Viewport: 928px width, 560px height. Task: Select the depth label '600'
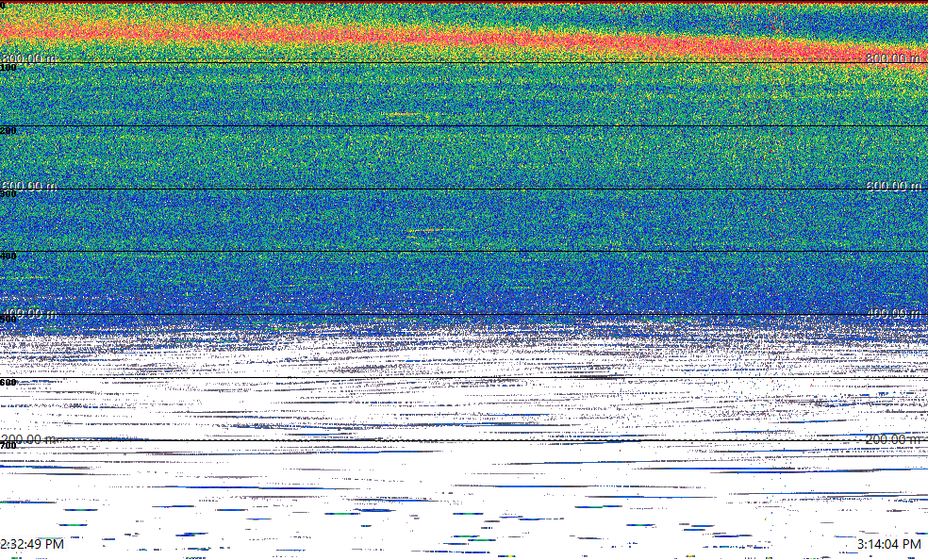coord(8,383)
